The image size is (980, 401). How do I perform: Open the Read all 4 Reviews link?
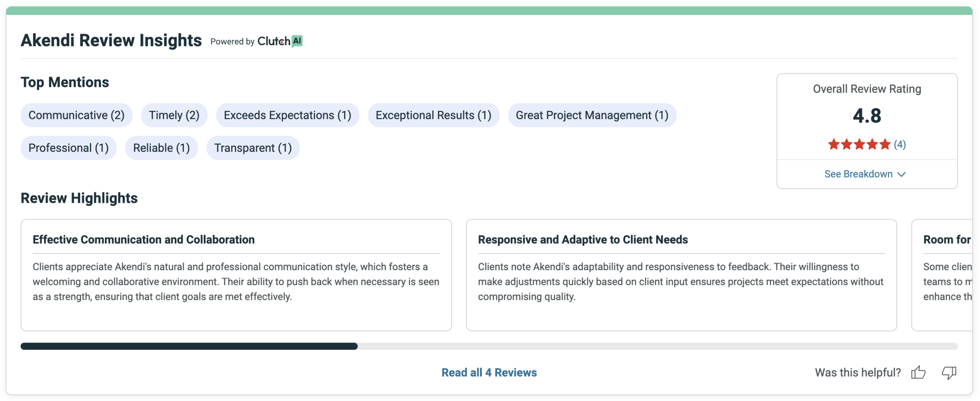point(489,372)
